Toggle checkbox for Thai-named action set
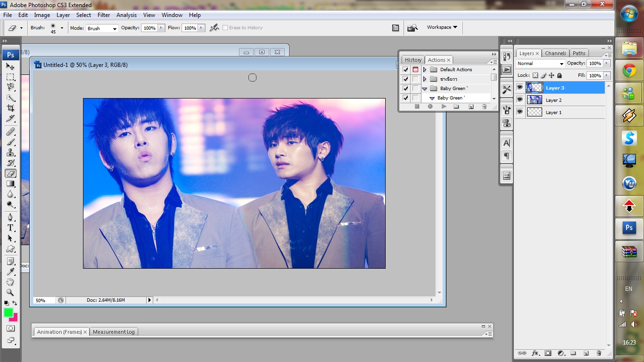 coord(405,79)
